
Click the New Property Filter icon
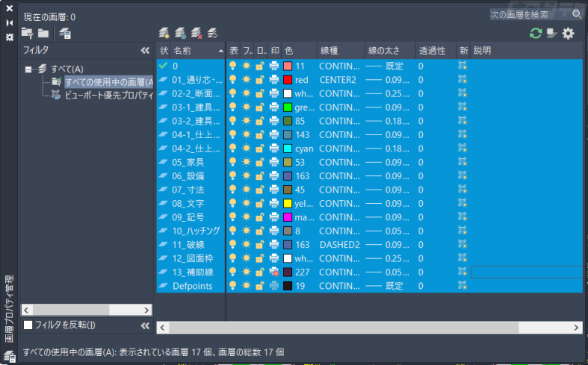coord(27,34)
